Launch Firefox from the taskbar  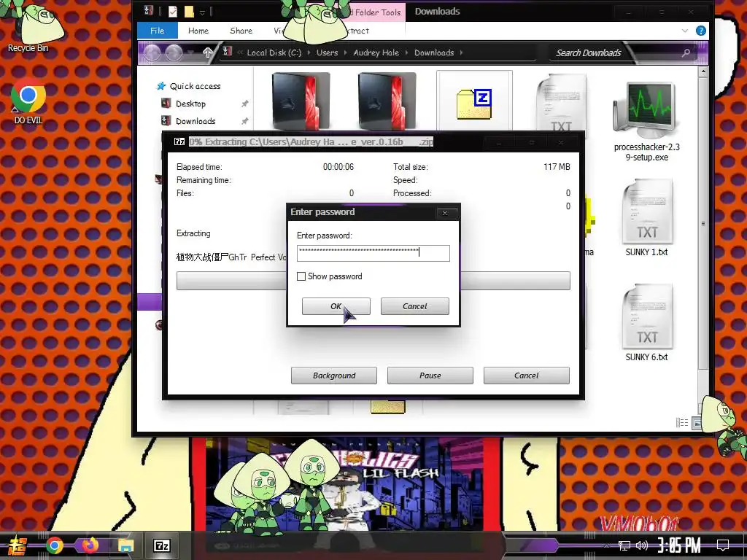(90, 545)
